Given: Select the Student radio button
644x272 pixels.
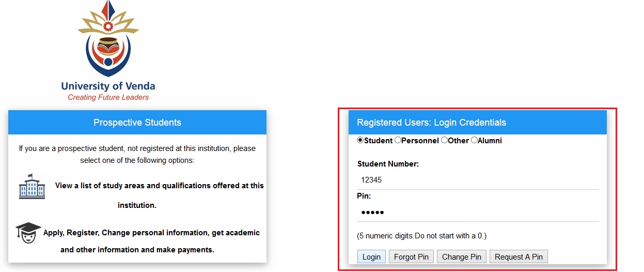Looking at the screenshot, I should tap(360, 140).
